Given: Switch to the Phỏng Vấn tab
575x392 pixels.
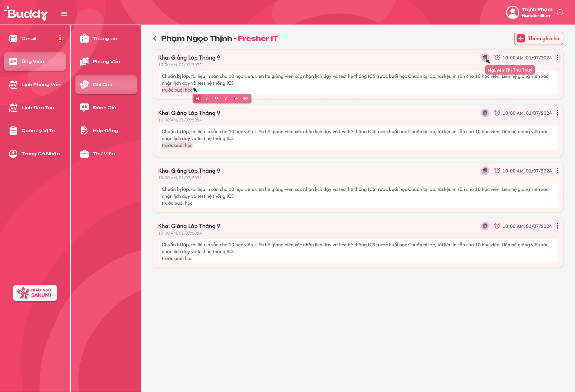Looking at the screenshot, I should pyautogui.click(x=106, y=61).
